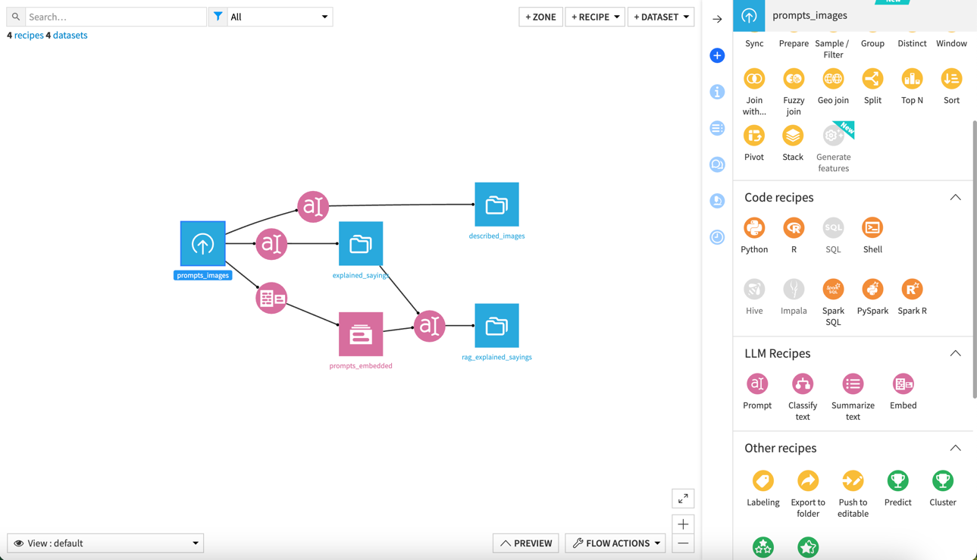Toggle the PREVIEW panel
The image size is (977, 560).
click(x=526, y=543)
